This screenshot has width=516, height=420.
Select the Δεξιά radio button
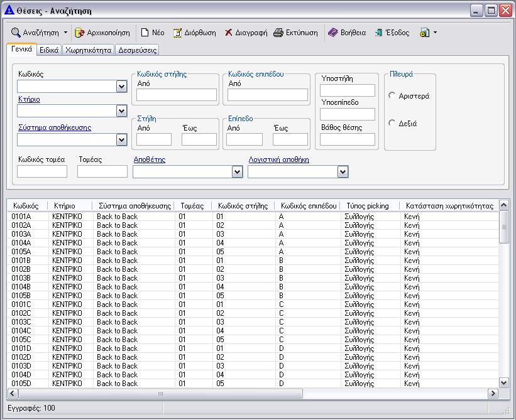(392, 123)
